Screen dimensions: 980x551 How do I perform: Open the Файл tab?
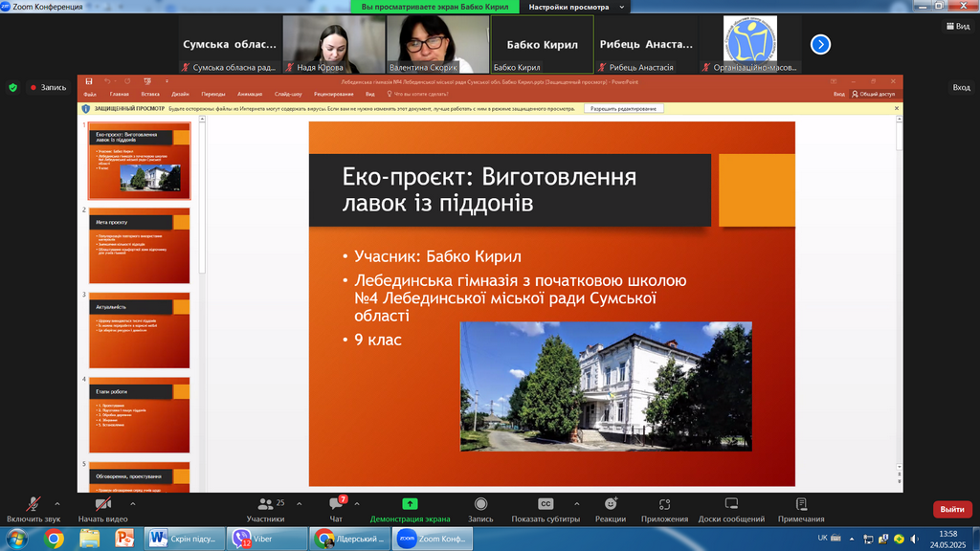coord(90,95)
